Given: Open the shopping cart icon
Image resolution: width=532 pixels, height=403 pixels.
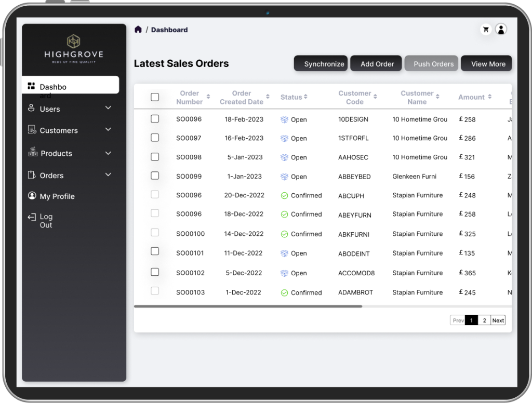Looking at the screenshot, I should point(486,30).
